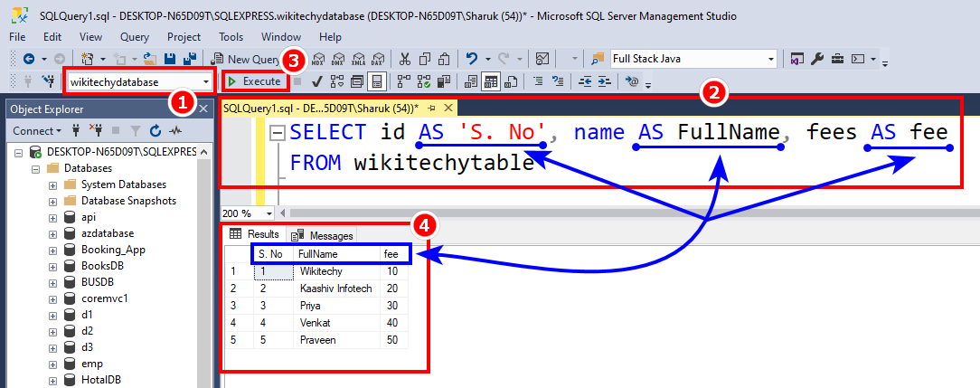Switch to the Messages tab
The width and height of the screenshot is (980, 388).
click(324, 235)
